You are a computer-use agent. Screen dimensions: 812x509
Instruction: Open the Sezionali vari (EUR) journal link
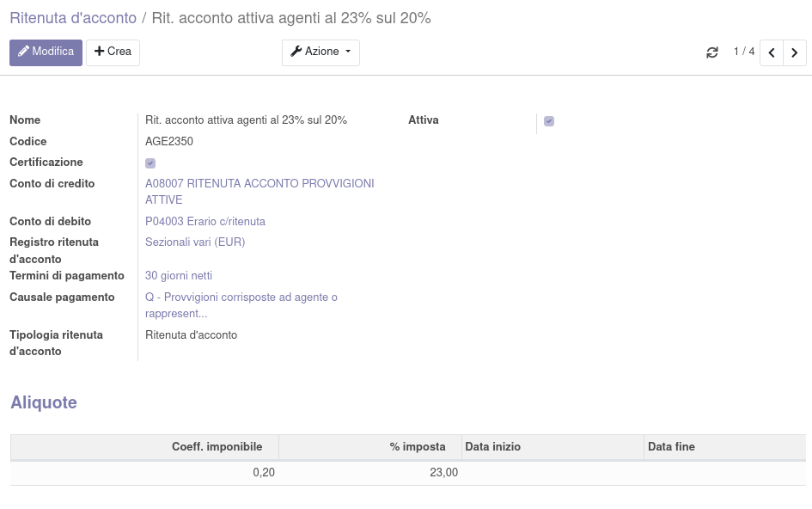coord(195,242)
